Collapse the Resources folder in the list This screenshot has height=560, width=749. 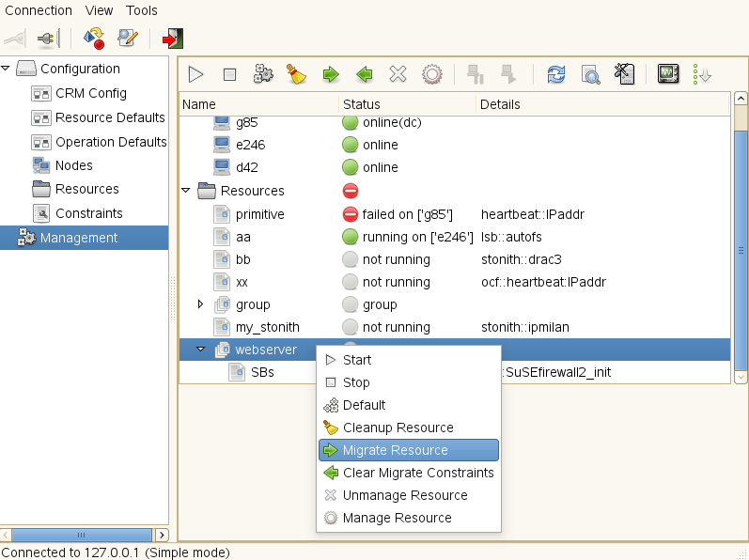(x=186, y=191)
